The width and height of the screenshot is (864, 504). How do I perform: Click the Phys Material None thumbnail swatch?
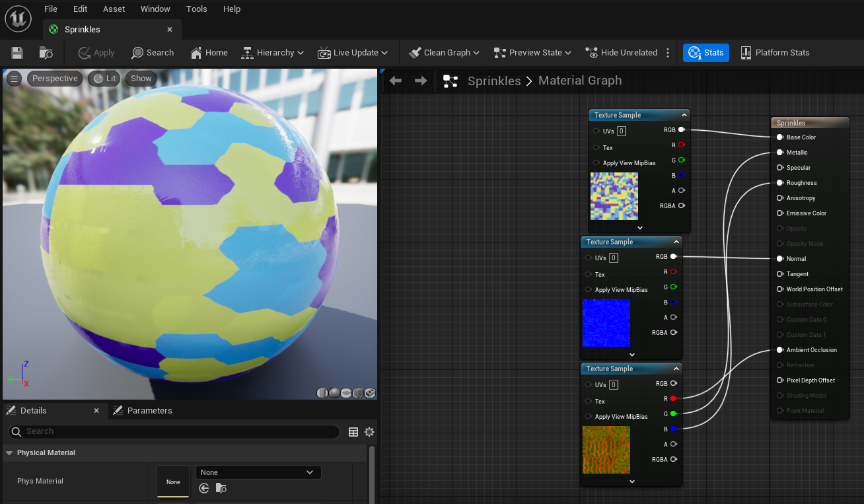tap(173, 482)
